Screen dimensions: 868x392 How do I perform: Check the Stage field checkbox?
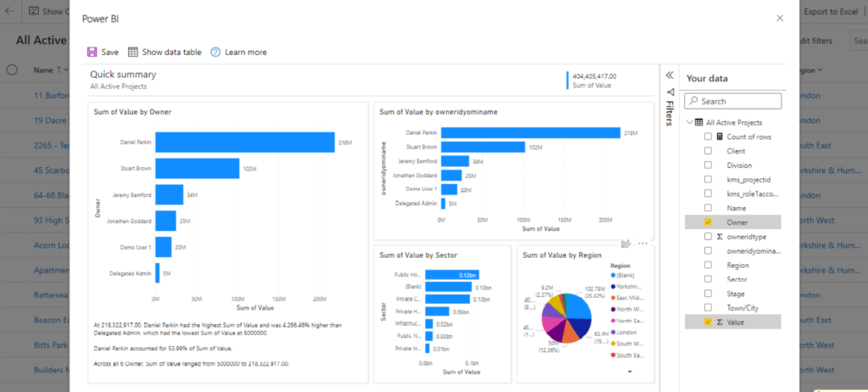point(708,294)
